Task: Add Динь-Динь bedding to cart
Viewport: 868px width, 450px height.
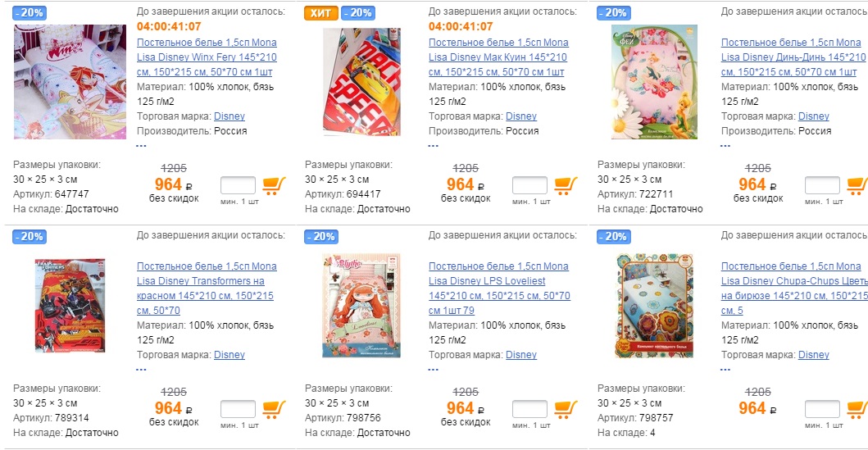Action: (x=857, y=185)
